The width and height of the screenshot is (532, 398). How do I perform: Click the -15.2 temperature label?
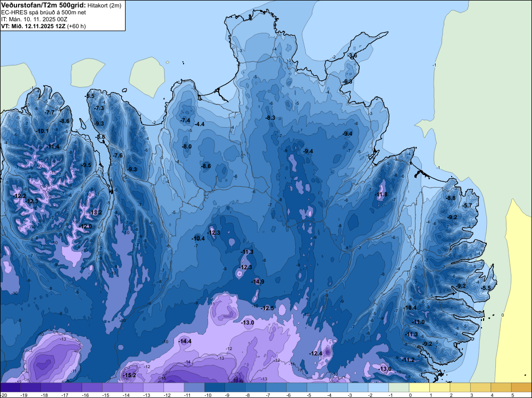tap(130, 375)
